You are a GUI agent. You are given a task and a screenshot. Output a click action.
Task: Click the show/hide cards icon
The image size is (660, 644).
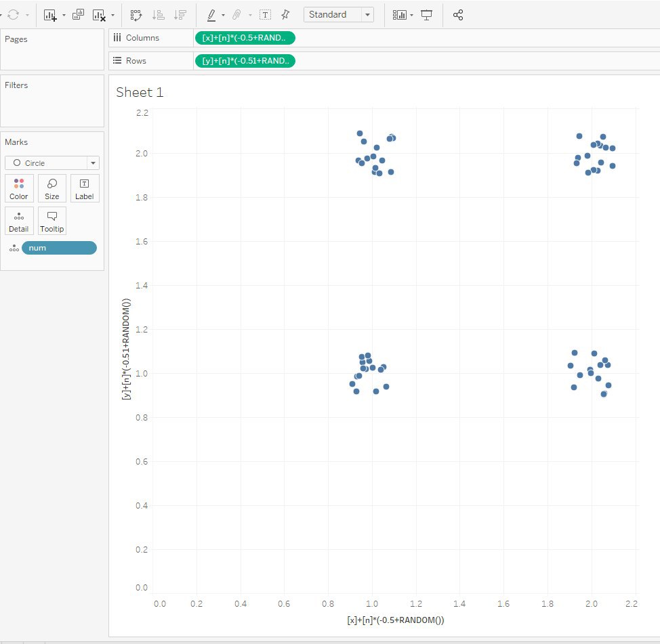coord(399,15)
